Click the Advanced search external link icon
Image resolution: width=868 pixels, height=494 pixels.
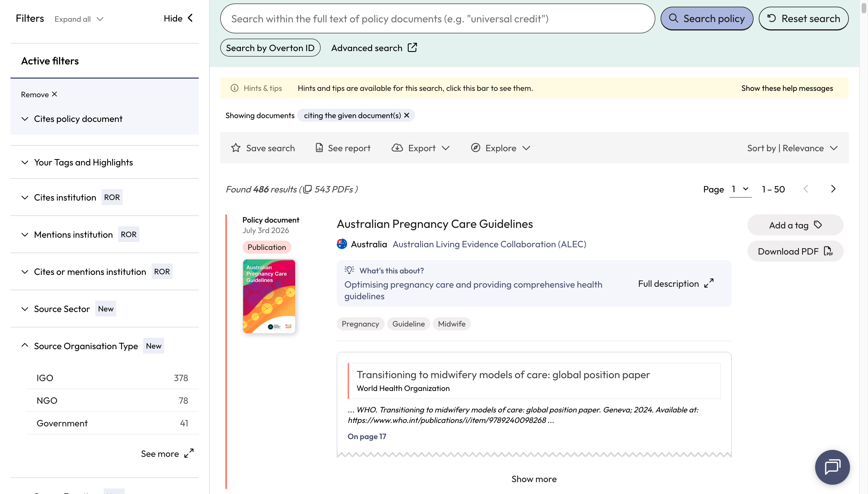[412, 48]
